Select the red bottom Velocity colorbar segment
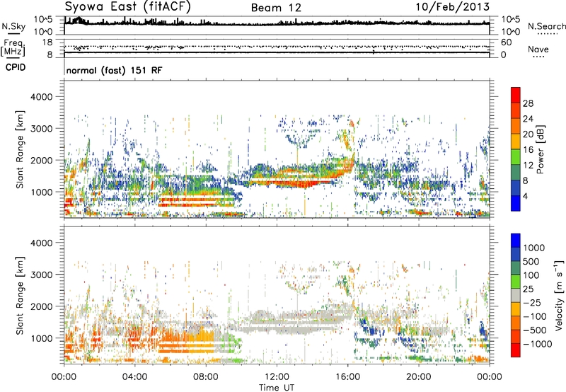Screen dimensions: 566x392 click(516, 350)
